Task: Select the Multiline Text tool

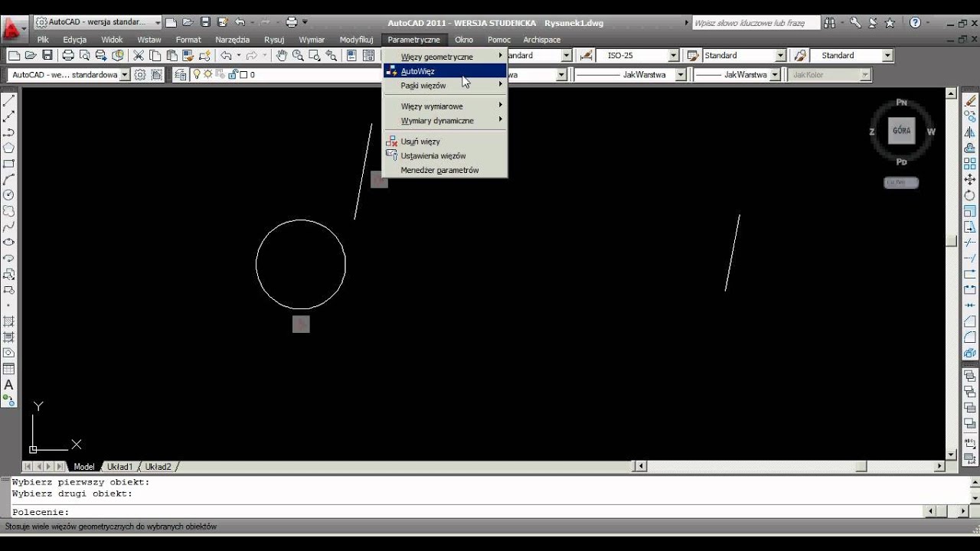Action: tap(8, 385)
